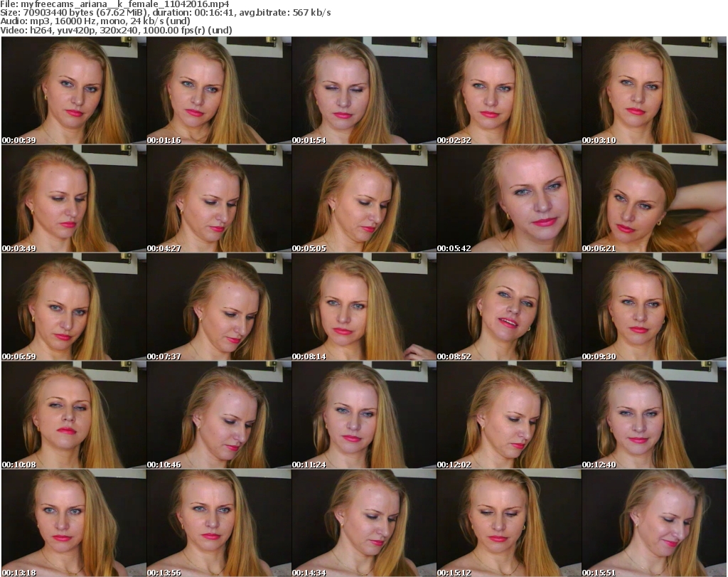
Task: Choose the frame marked 00:12:40
Action: pyautogui.click(x=654, y=415)
